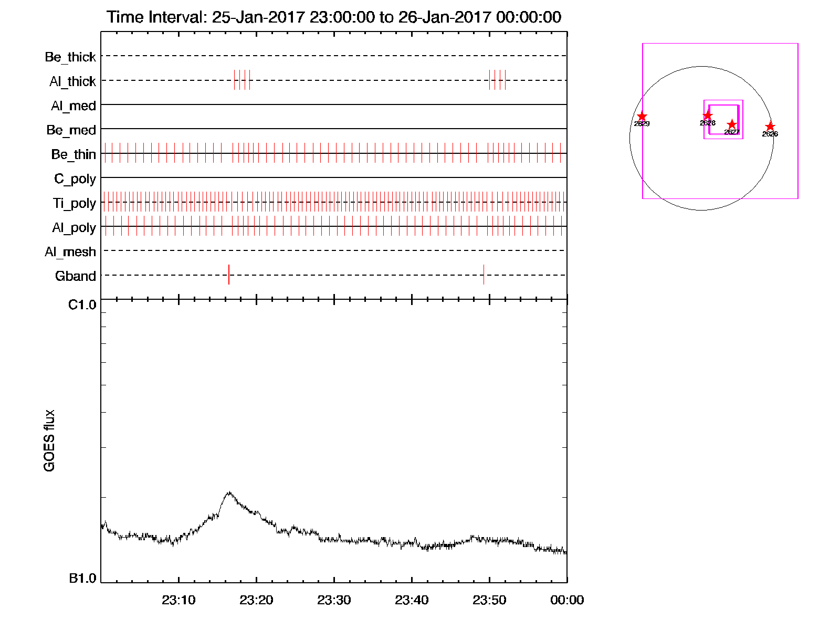
Task: Click the C_poly filter label
Action: [x=75, y=179]
